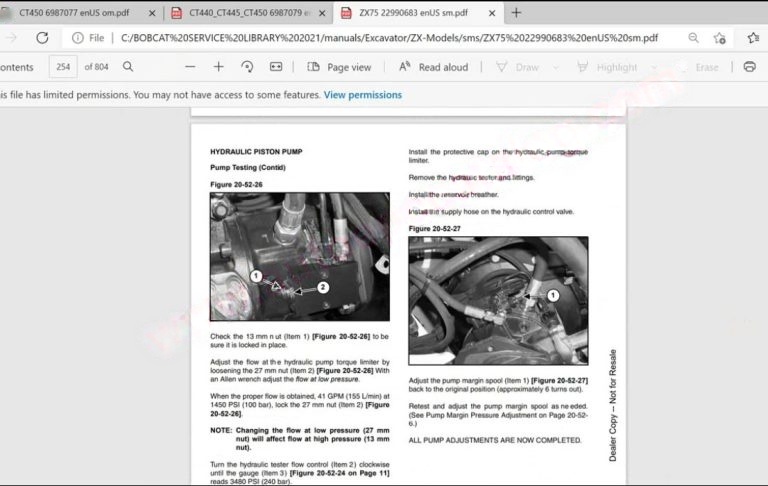Click the page number field showing 254
This screenshot has width=768, height=486.
pyautogui.click(x=64, y=67)
